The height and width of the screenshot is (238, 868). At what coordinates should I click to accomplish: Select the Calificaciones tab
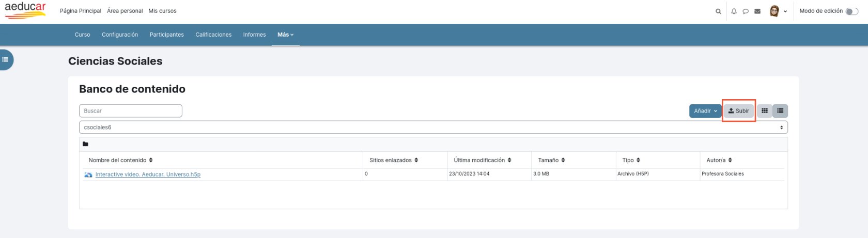[x=213, y=35]
